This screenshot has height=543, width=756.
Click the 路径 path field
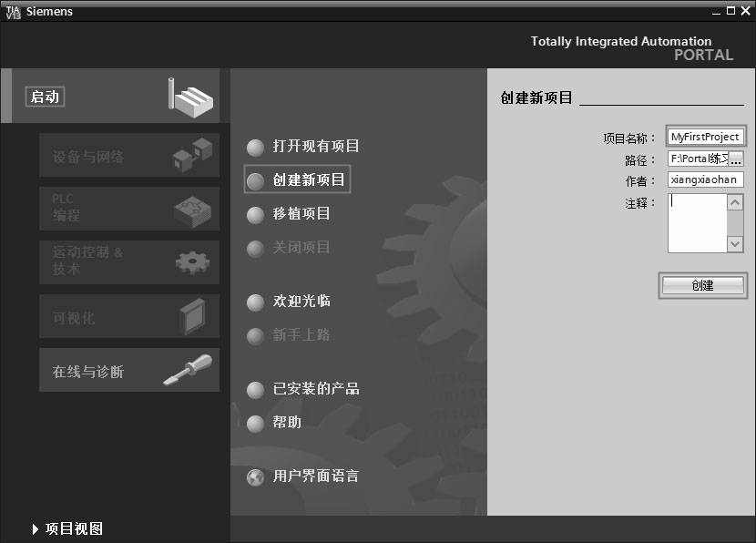tap(698, 159)
